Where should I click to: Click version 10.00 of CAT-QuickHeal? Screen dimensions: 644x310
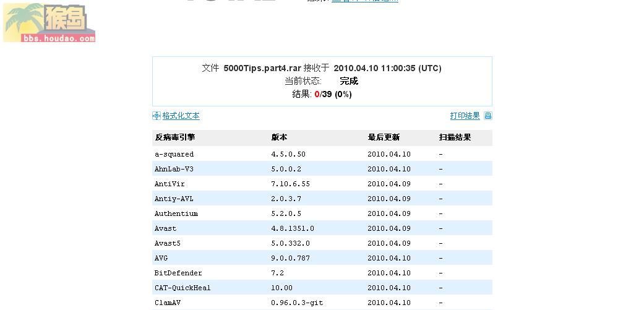tap(281, 288)
